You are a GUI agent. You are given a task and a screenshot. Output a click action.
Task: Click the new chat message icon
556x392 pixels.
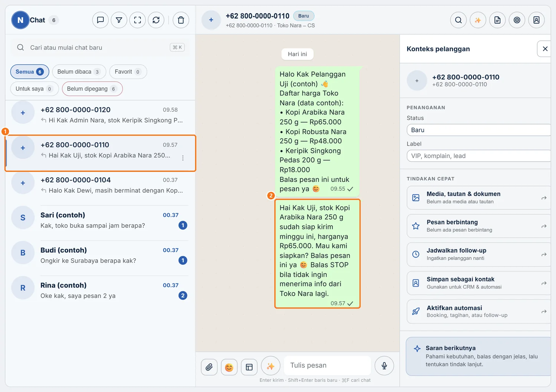[x=100, y=20]
